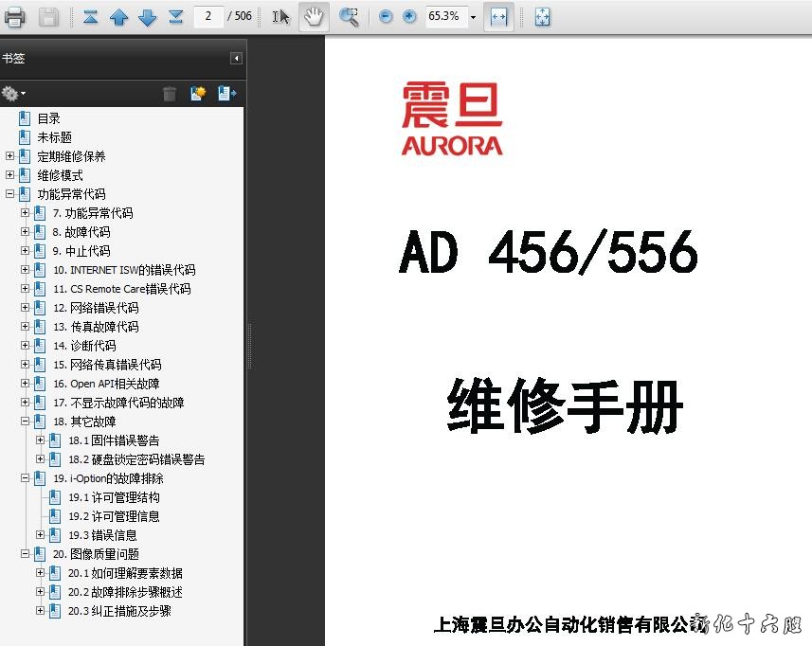Open bookmark options gear menu
Viewport: 812px width, 646px height.
[x=13, y=93]
